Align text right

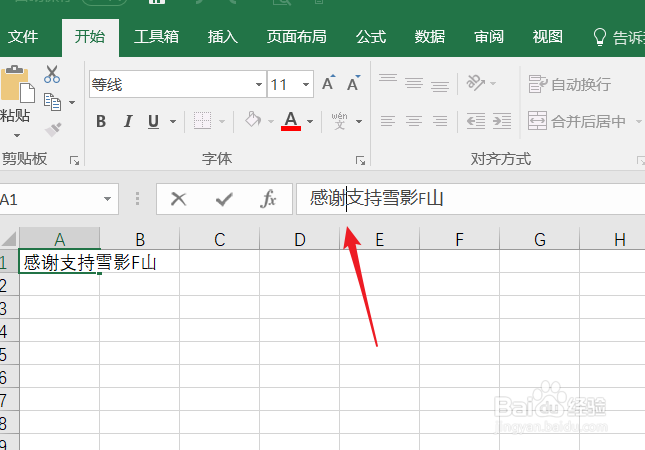440,121
